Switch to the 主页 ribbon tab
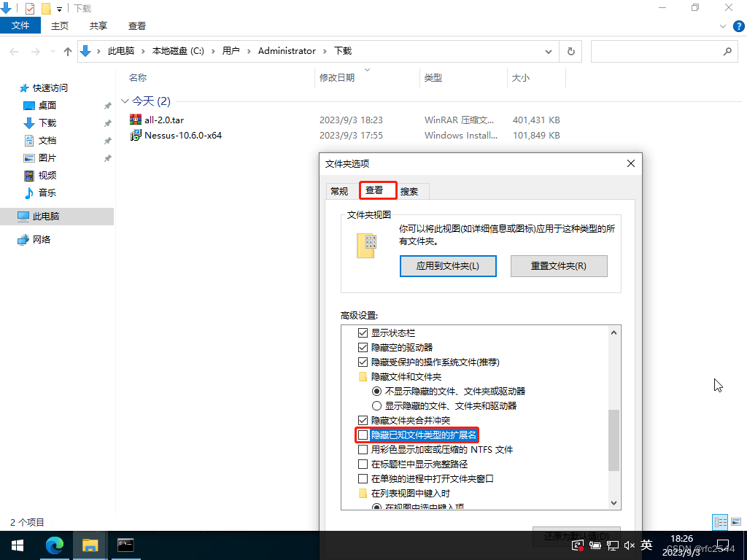 [x=60, y=26]
